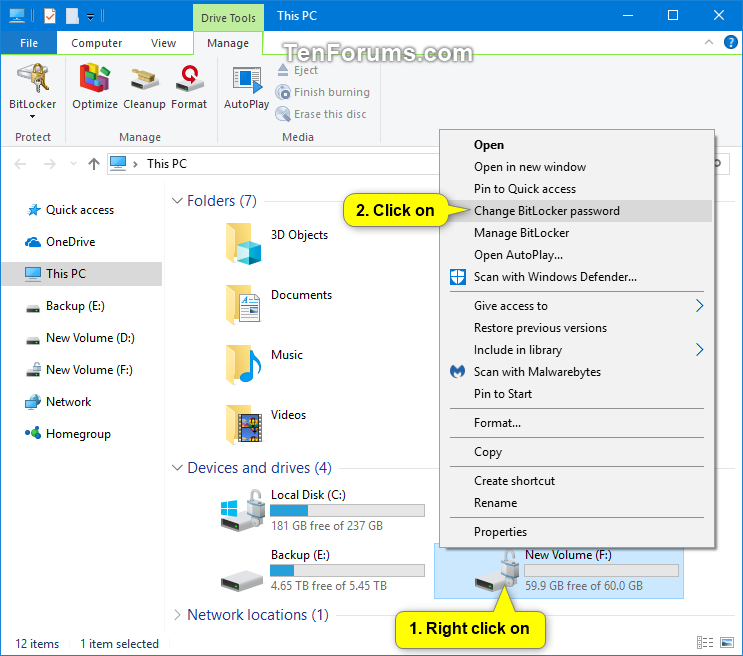Choose Change BitLocker password
743x656 pixels.
tap(577, 211)
